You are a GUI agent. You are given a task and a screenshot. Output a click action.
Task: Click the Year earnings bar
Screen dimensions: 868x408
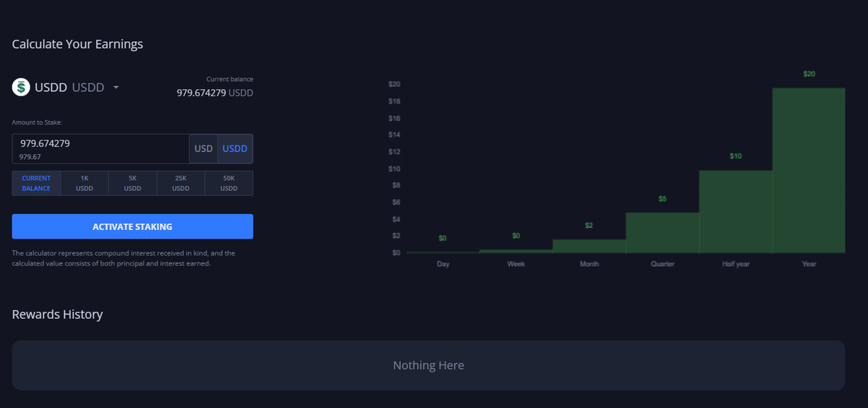point(809,171)
